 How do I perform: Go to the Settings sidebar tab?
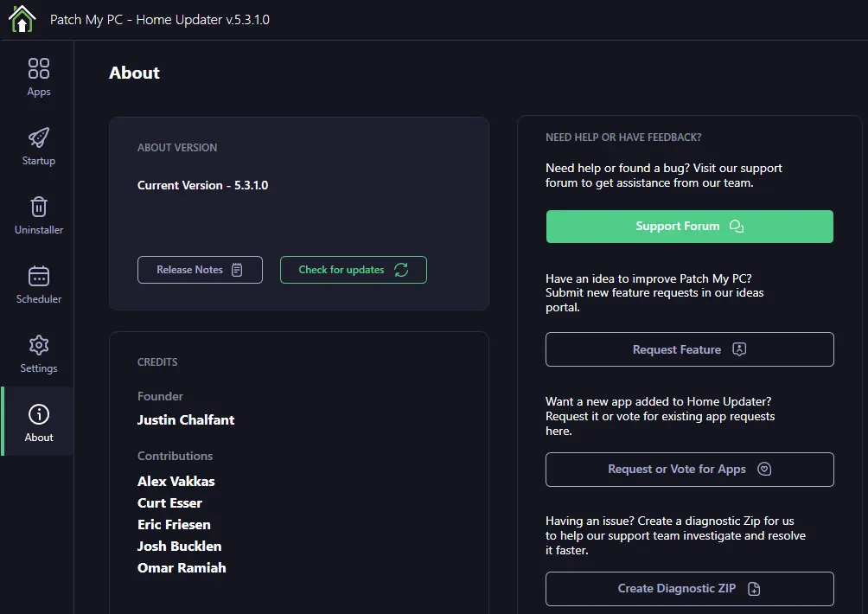click(x=39, y=354)
